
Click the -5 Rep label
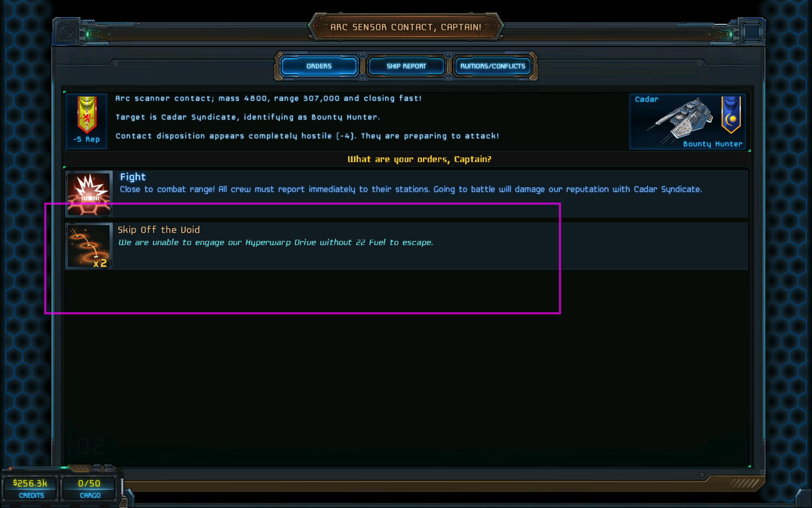87,139
